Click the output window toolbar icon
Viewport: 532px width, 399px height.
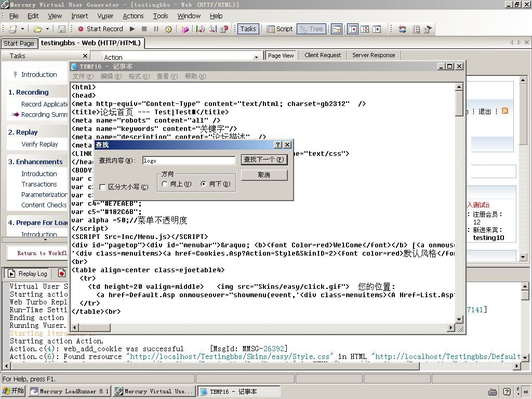pyautogui.click(x=337, y=29)
